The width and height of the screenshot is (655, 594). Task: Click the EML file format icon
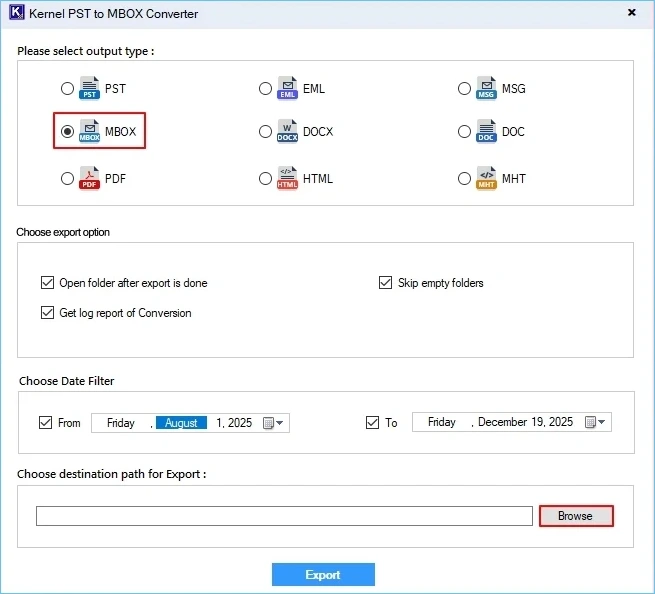point(287,88)
